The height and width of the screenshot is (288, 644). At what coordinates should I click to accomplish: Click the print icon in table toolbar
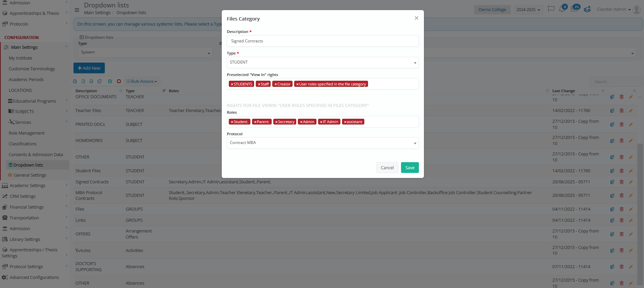click(x=75, y=81)
